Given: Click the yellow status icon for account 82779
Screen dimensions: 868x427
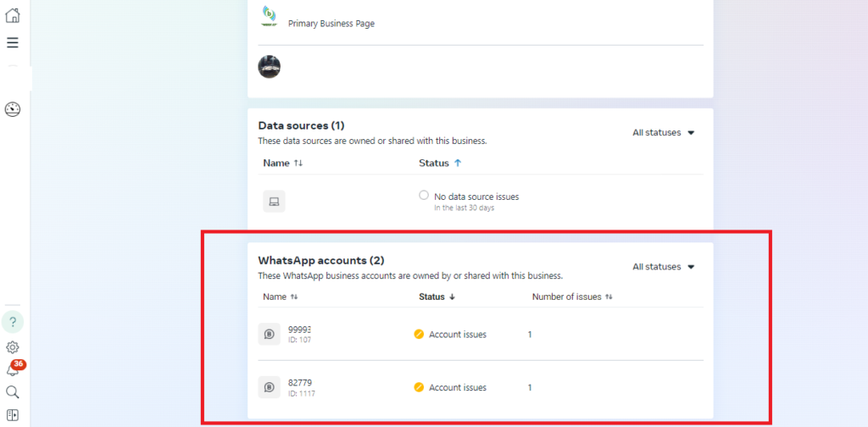Looking at the screenshot, I should [x=419, y=387].
